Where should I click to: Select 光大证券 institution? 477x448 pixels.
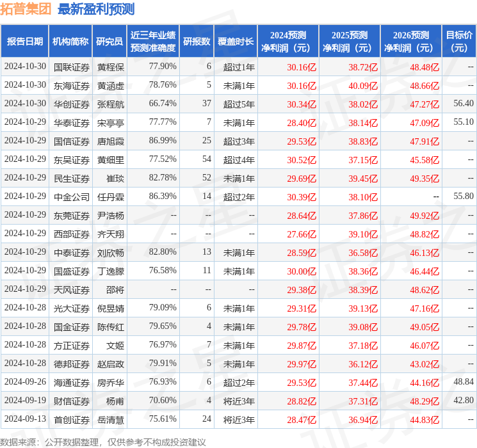[x=72, y=308]
